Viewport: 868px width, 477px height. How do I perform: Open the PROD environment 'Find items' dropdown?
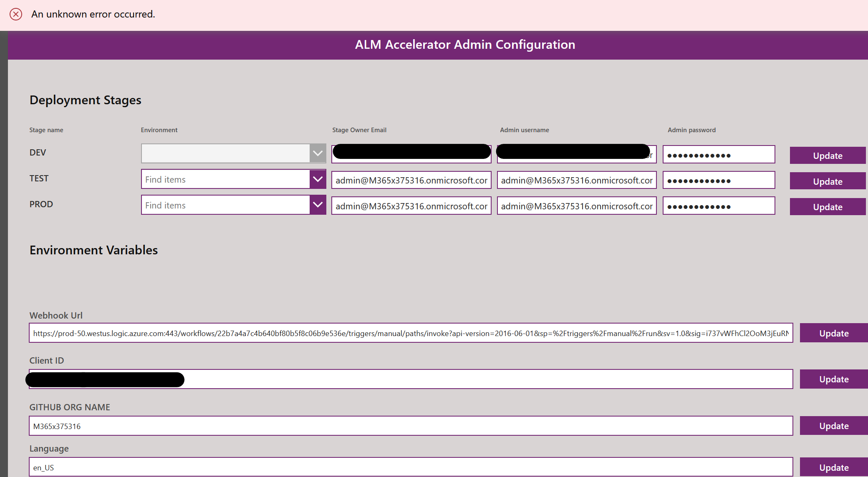[318, 205]
